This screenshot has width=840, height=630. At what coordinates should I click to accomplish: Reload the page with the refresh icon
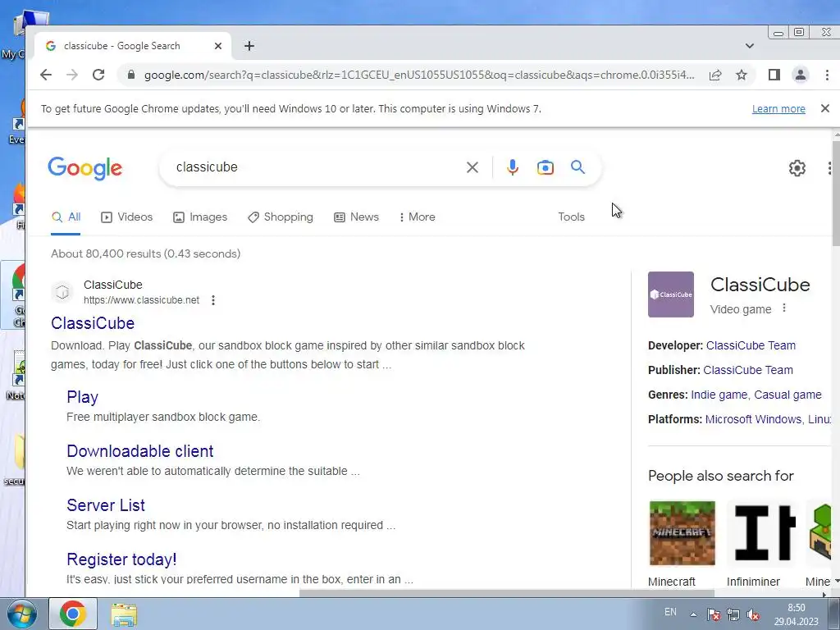point(98,75)
